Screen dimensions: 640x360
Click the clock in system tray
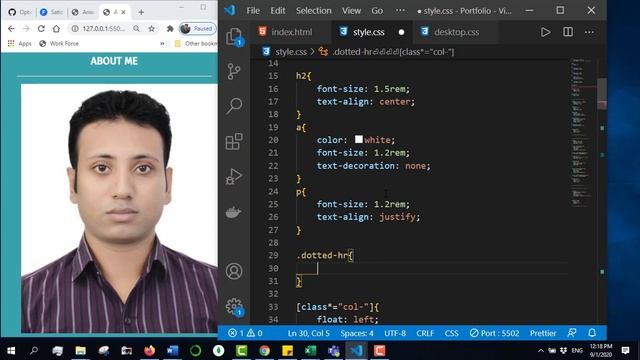coord(601,351)
